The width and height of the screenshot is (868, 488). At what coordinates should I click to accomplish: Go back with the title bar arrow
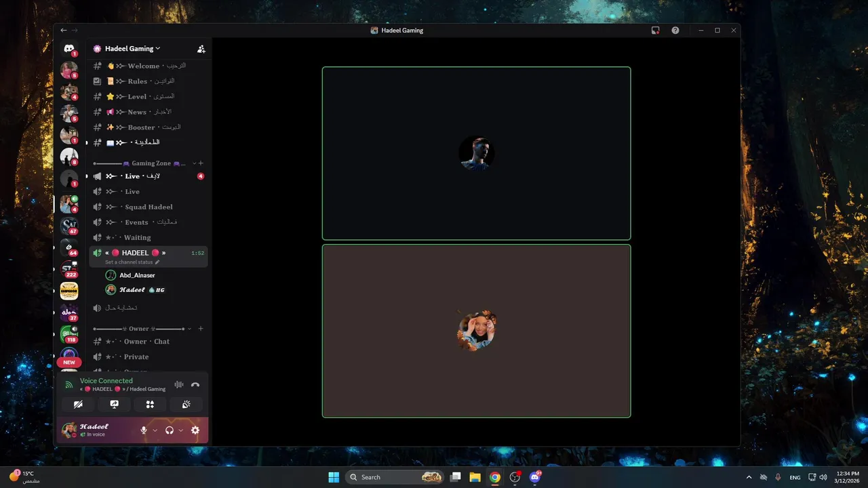(64, 30)
